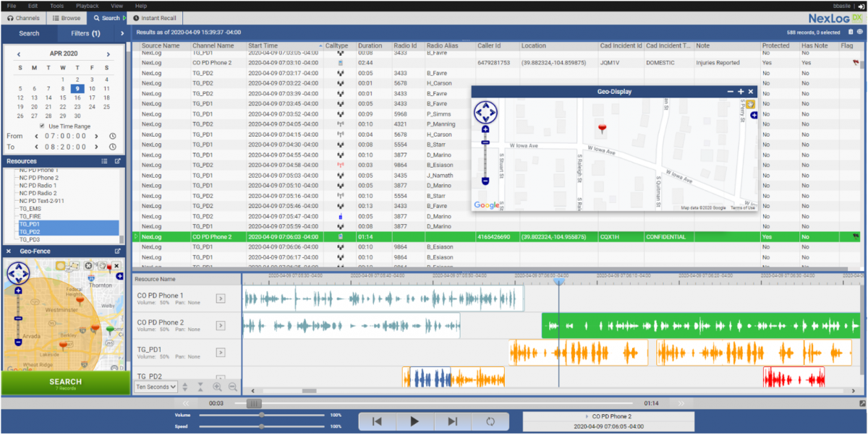This screenshot has width=868, height=435.
Task: Maximize the Geo-Display window with the plus
Action: pos(741,92)
